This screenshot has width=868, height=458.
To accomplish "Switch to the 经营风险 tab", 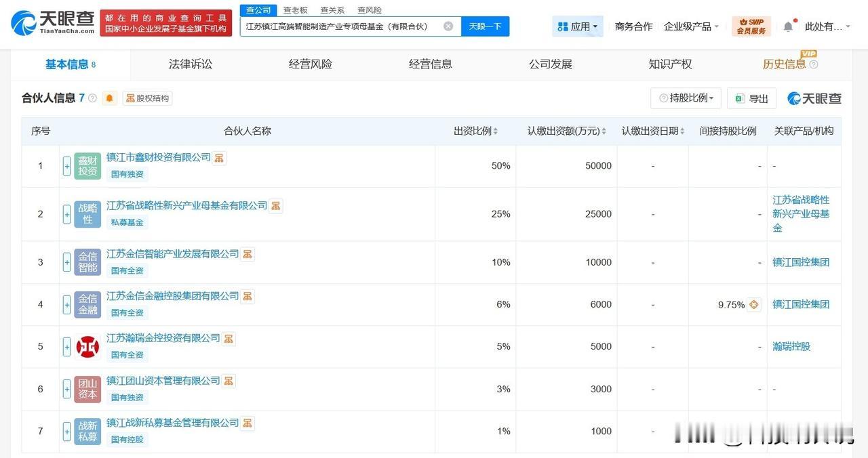I will click(x=311, y=64).
